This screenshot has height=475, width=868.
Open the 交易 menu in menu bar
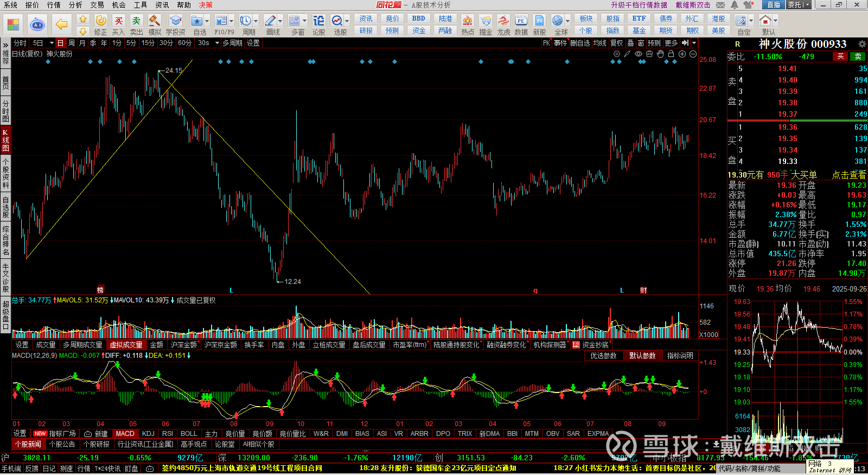(97, 5)
